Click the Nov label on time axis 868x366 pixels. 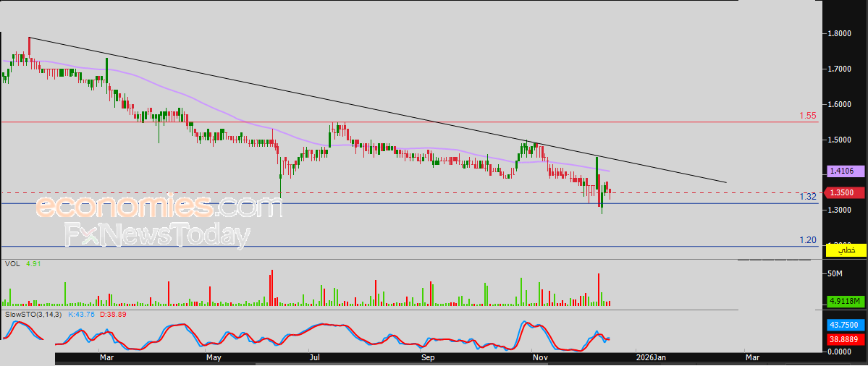click(541, 358)
